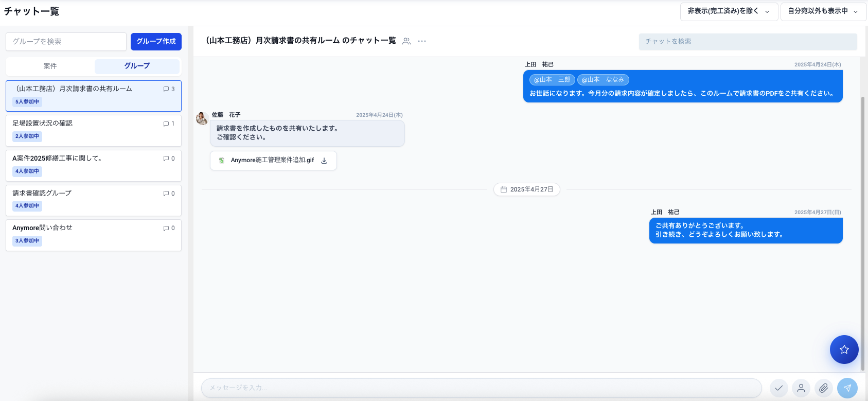Open the 非表示(完工済み)を除く dropdown
This screenshot has height=401, width=868.
(x=729, y=11)
